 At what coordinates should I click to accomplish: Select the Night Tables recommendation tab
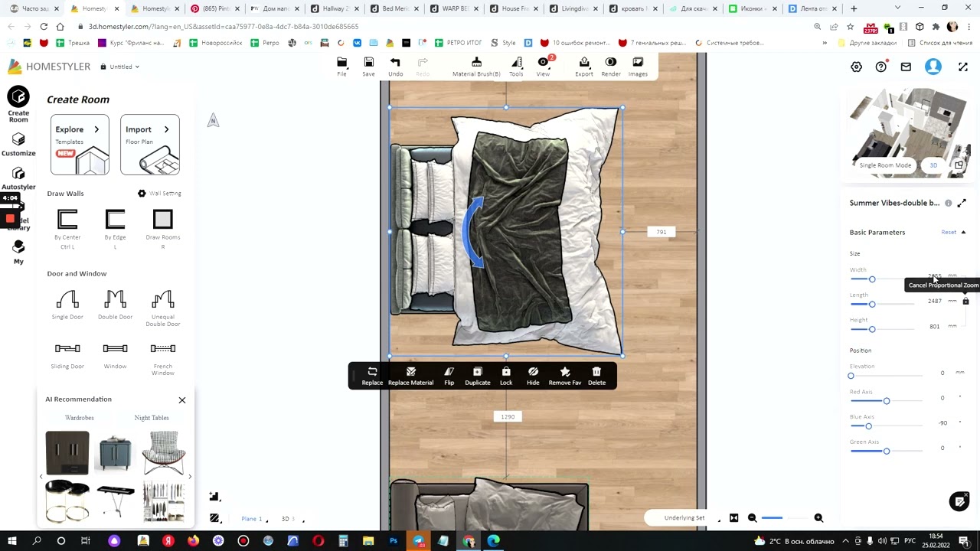pos(152,418)
